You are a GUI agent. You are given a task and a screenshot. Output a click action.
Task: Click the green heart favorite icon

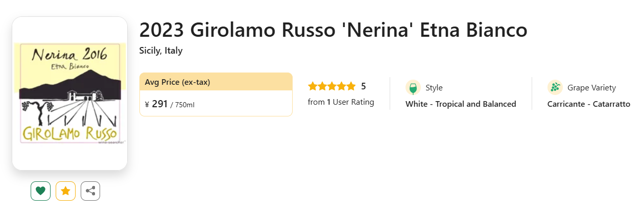click(x=40, y=191)
